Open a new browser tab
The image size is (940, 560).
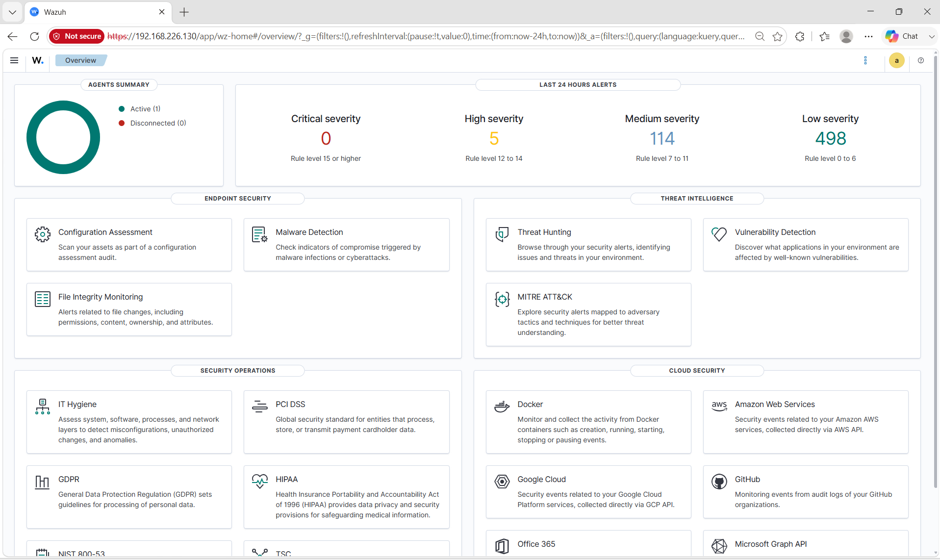pyautogui.click(x=184, y=12)
